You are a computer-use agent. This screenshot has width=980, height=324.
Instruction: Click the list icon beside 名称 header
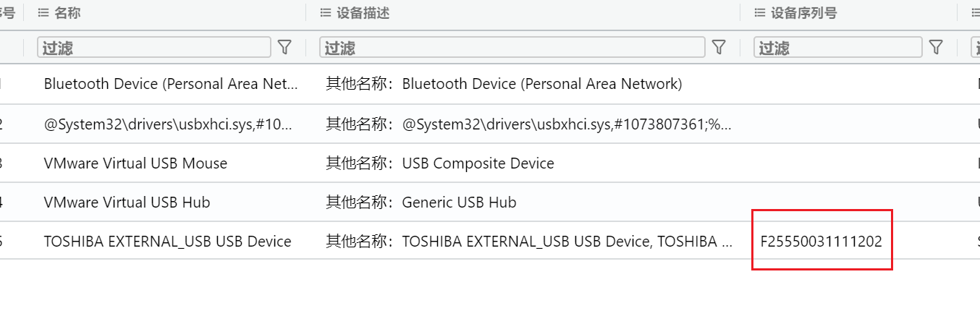point(43,13)
